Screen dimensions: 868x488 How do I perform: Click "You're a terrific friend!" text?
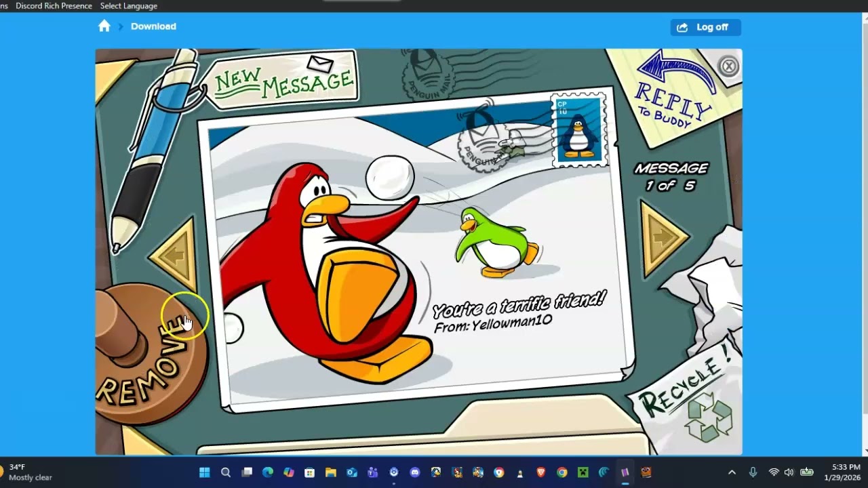coord(519,304)
